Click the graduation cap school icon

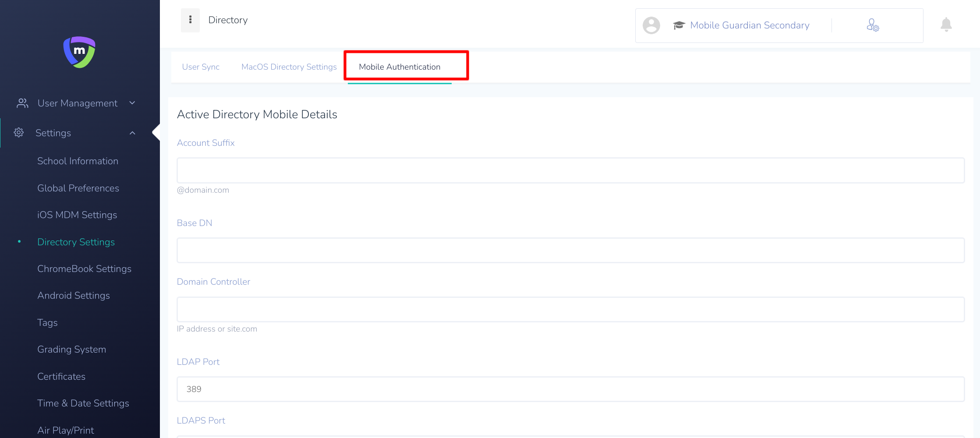pyautogui.click(x=679, y=25)
